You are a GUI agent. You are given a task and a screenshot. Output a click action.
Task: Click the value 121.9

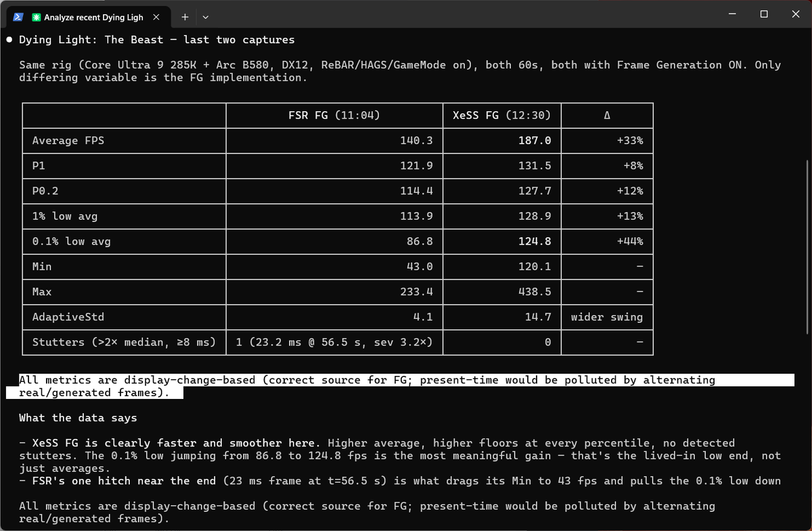tap(415, 165)
